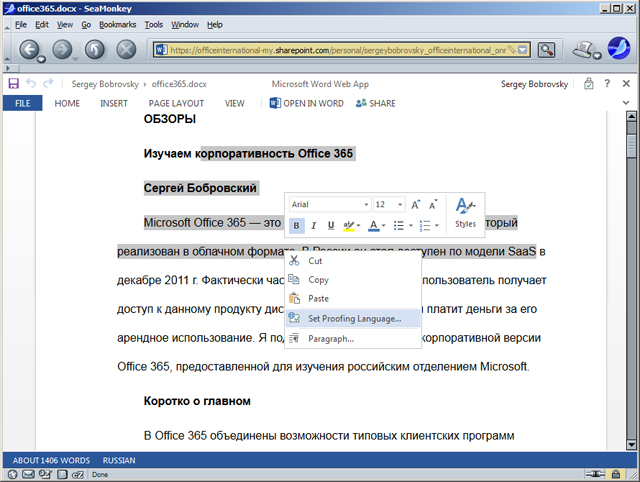Click the security padlock icon in the status bar
640x482 pixels.
click(616, 474)
